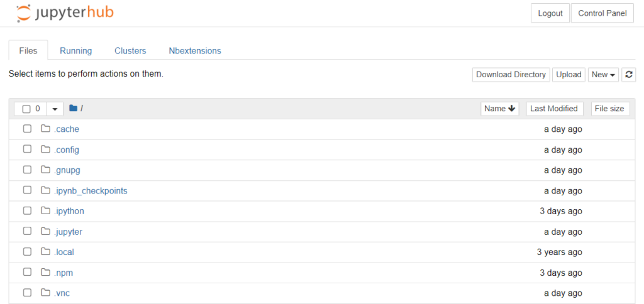Open the New dropdown menu
Image resolution: width=644 pixels, height=304 pixels.
603,75
